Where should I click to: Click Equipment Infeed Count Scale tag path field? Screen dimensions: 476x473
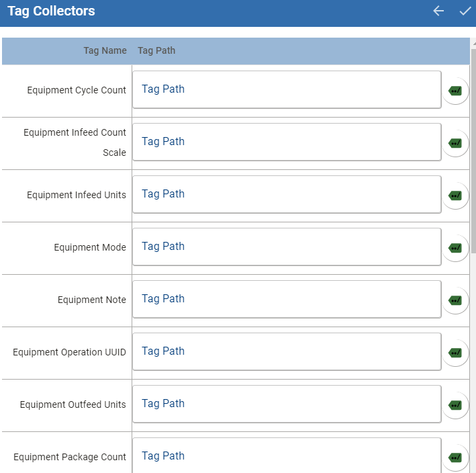point(287,142)
